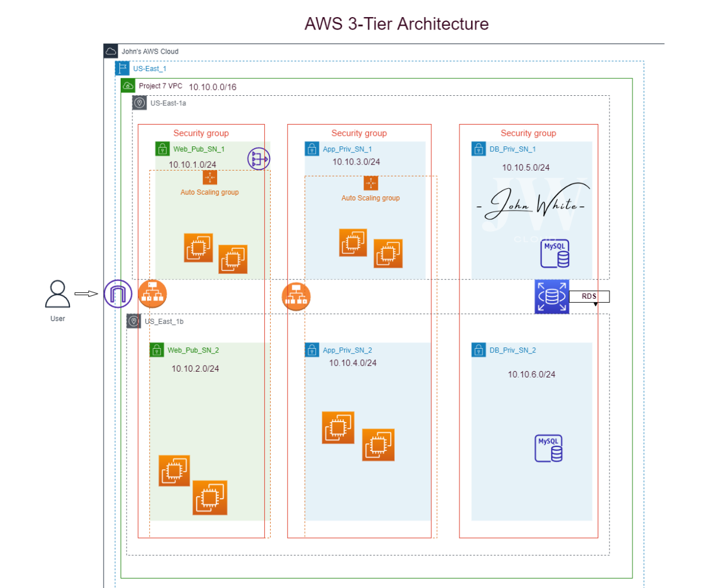Select the cloud icon next to John's AWS Cloud
The image size is (706, 588).
pos(111,51)
